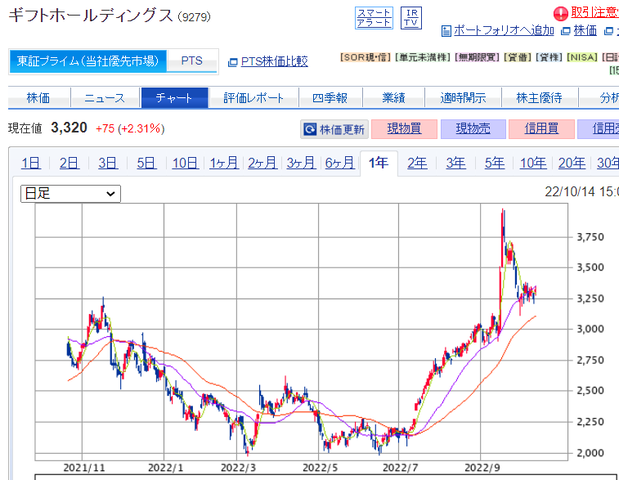The image size is (619, 480).
Task: Select the 1日 chart range
Action: pos(31,163)
